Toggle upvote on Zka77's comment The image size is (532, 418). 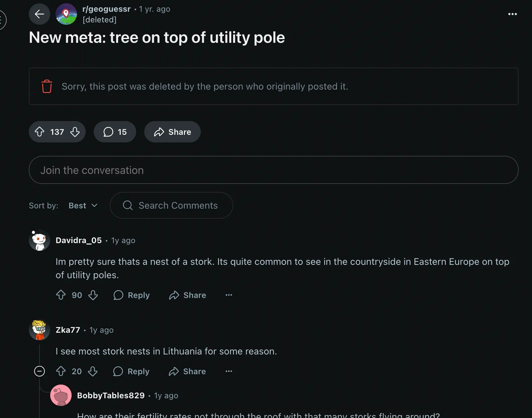pyautogui.click(x=61, y=372)
